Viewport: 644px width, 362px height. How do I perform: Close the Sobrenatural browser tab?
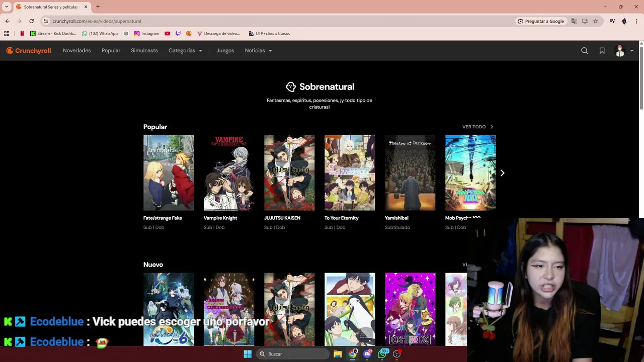[x=86, y=7]
